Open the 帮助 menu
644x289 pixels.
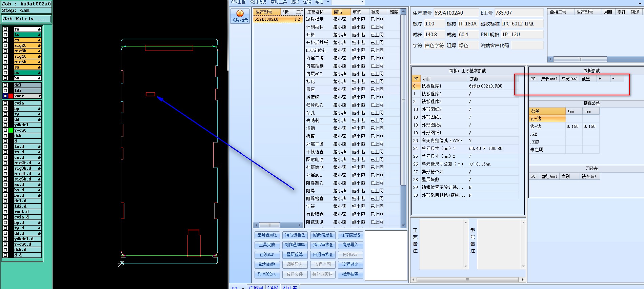(x=320, y=2)
